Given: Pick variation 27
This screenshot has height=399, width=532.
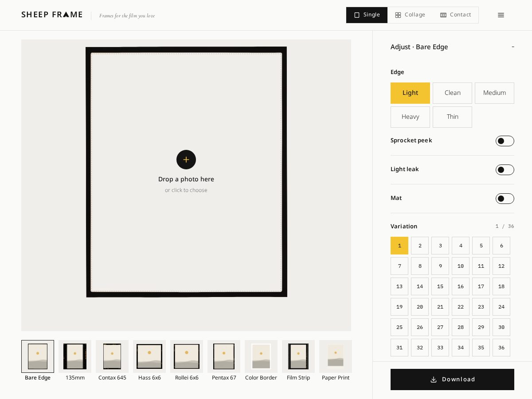Looking at the screenshot, I should point(440,327).
